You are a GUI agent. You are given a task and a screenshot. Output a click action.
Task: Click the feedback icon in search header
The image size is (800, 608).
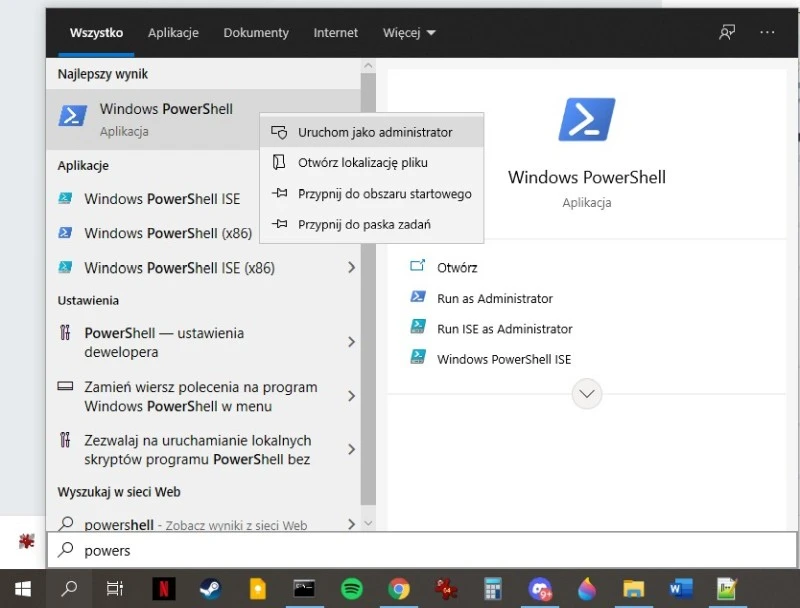point(727,32)
